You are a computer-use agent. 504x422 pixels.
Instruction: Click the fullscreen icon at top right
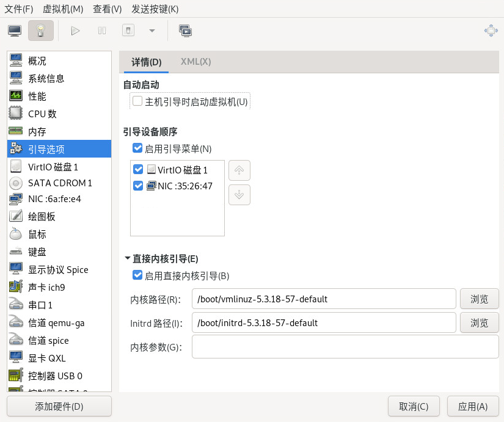coord(491,31)
